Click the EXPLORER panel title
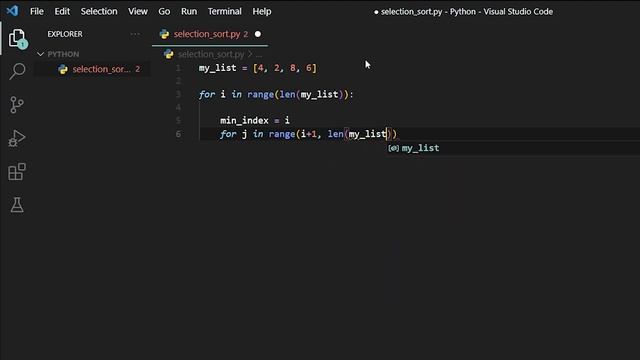Image resolution: width=640 pixels, height=360 pixels. (65, 34)
